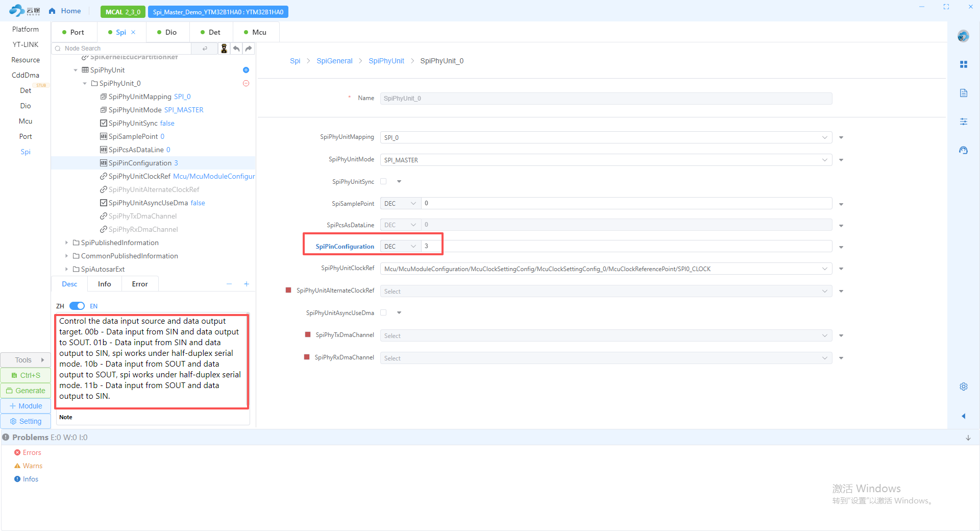Click the SpiGeneral breadcrumb link
Screen dimensions: 980x531
tap(334, 61)
